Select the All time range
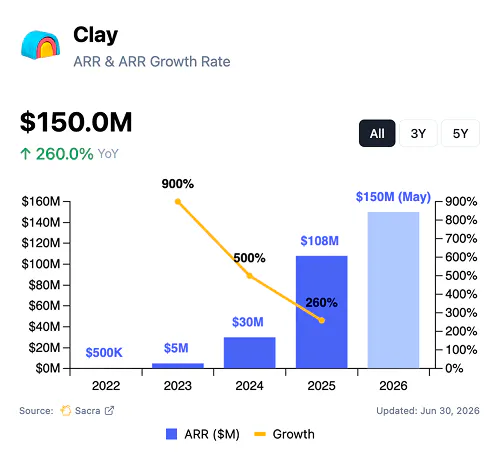The image size is (500, 461). tap(377, 133)
